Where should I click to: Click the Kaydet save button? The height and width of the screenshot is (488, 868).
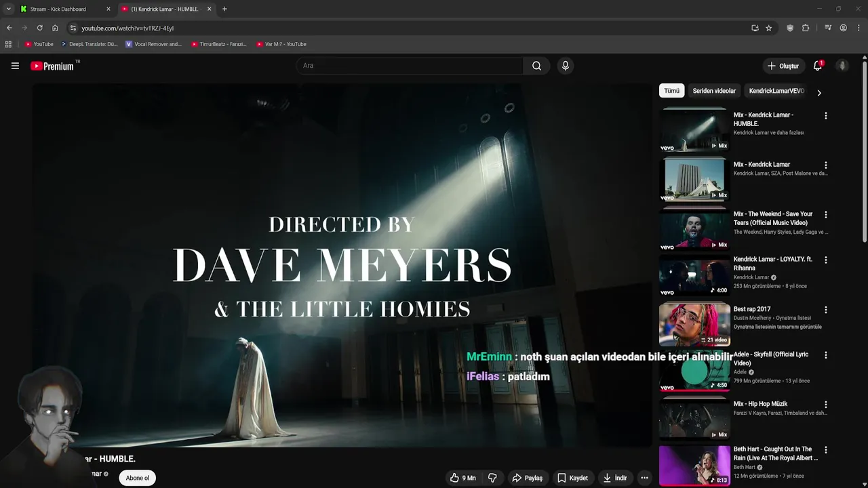573,478
